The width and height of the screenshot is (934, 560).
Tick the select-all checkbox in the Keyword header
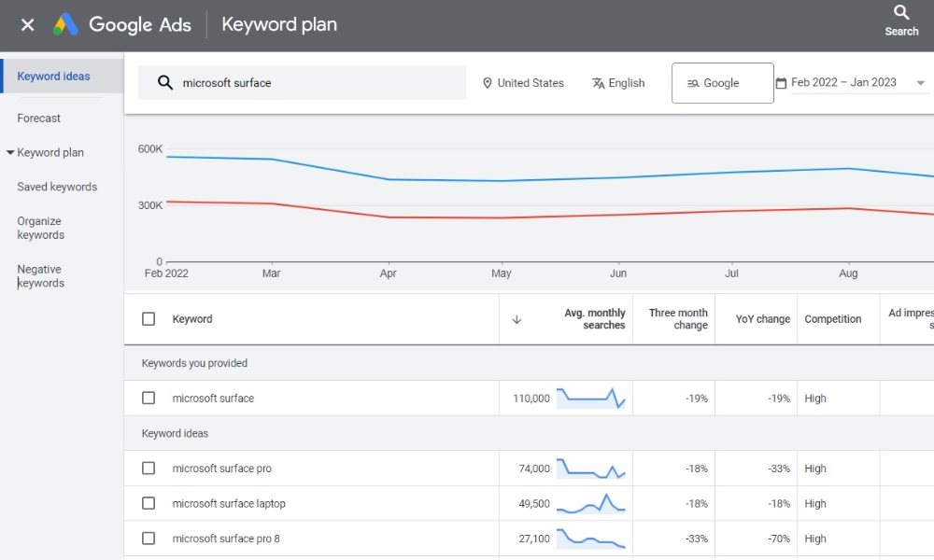(x=149, y=319)
